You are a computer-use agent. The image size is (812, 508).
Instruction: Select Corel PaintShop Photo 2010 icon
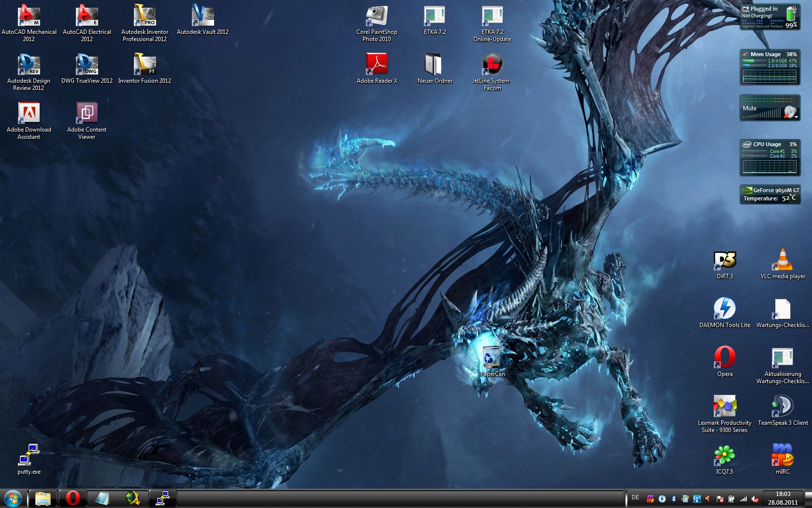377,23
